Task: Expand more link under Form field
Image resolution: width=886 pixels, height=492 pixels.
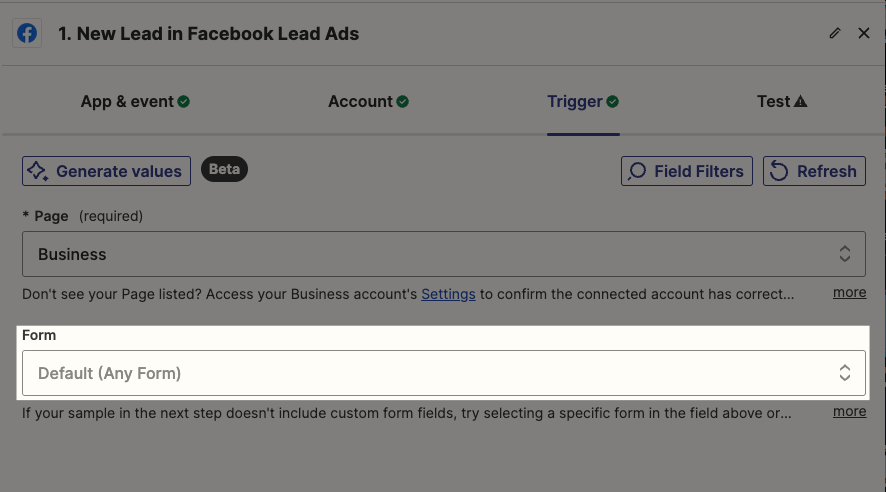Action: 849,411
